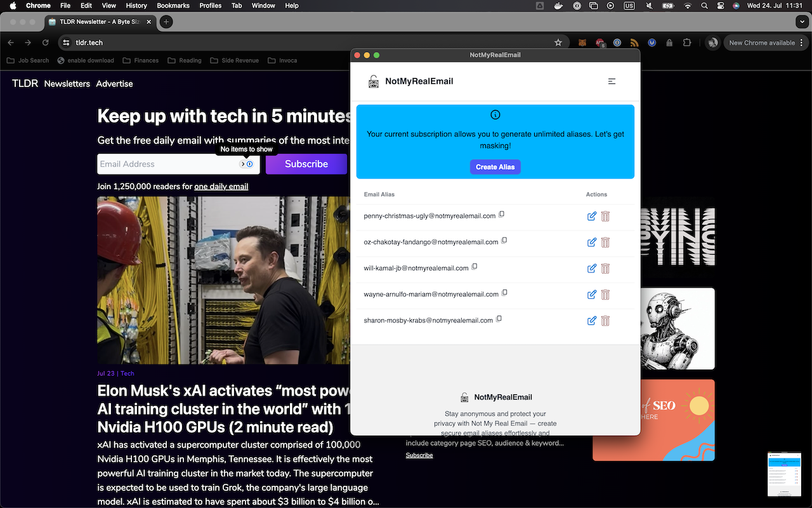Copy the penny-christmas-ugly alias address

coord(501,215)
